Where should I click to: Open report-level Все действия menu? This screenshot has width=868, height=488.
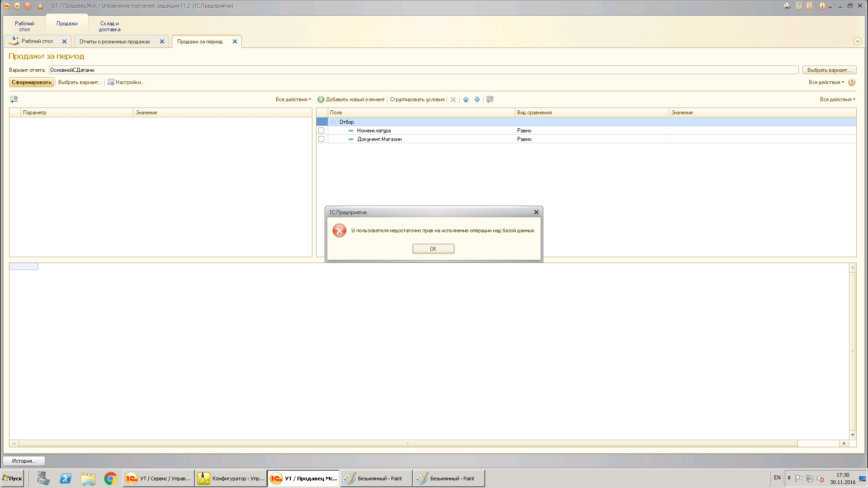[x=826, y=82]
